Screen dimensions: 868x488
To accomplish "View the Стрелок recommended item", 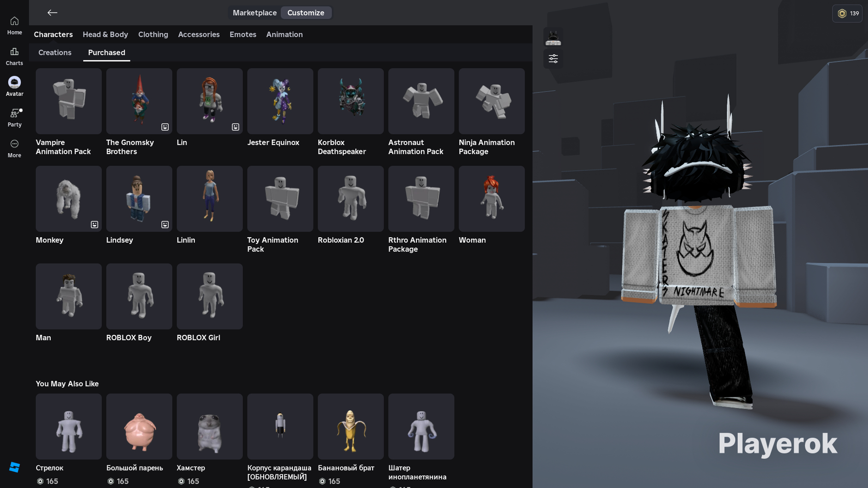I will point(69,427).
